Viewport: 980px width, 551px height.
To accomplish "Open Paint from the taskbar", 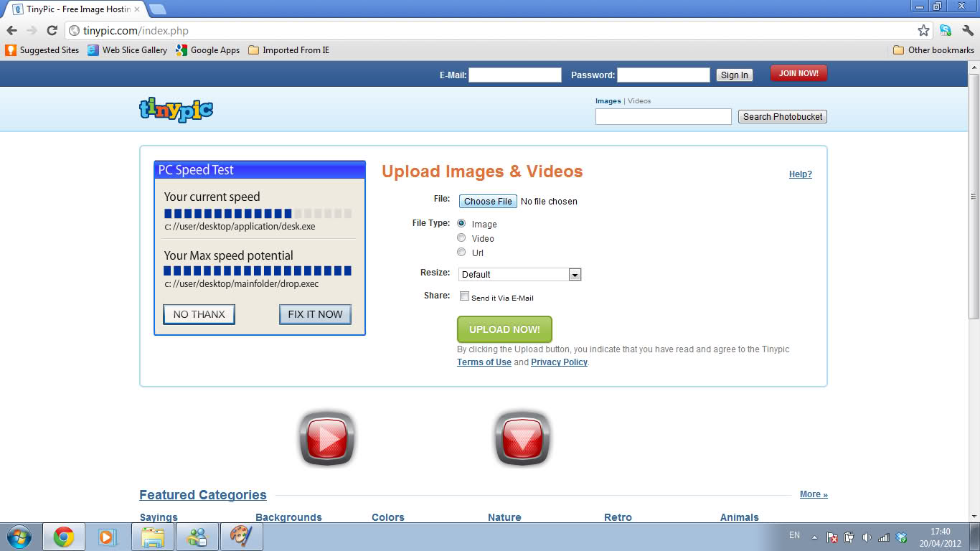I will point(242,537).
